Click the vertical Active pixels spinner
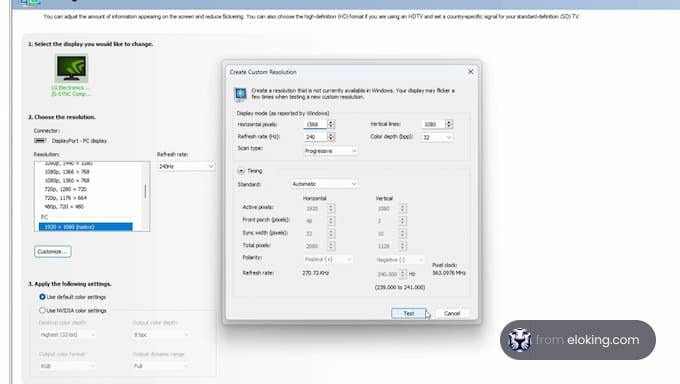Image resolution: width=680 pixels, height=384 pixels. coord(402,208)
